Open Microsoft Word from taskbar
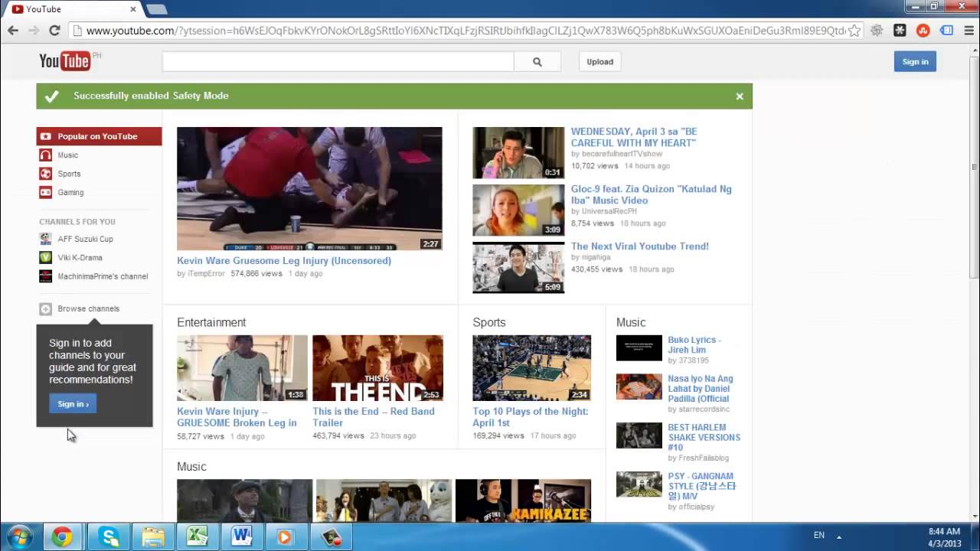This screenshot has width=980, height=551. point(241,536)
